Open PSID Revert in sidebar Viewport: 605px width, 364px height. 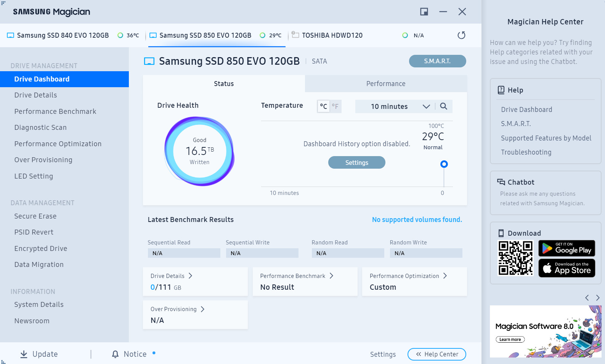click(64, 232)
